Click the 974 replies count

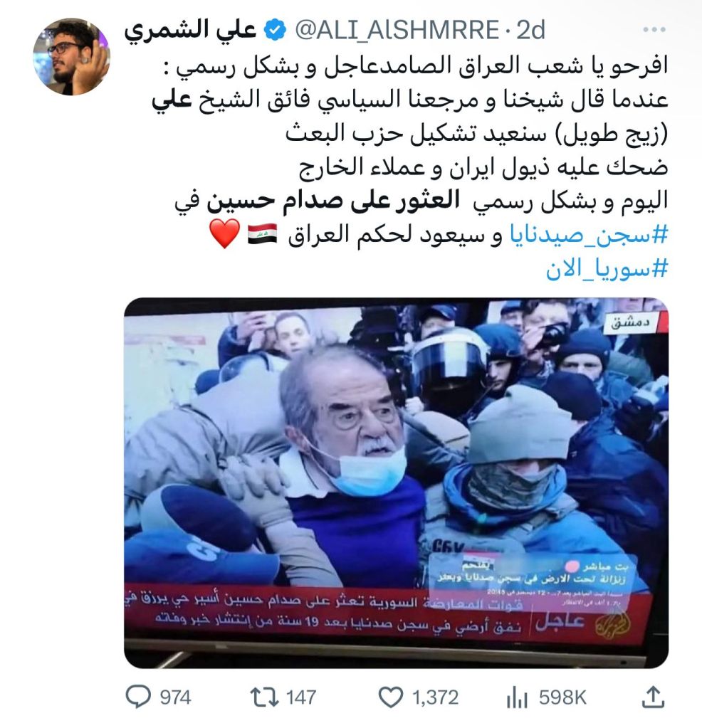pyautogui.click(x=176, y=698)
